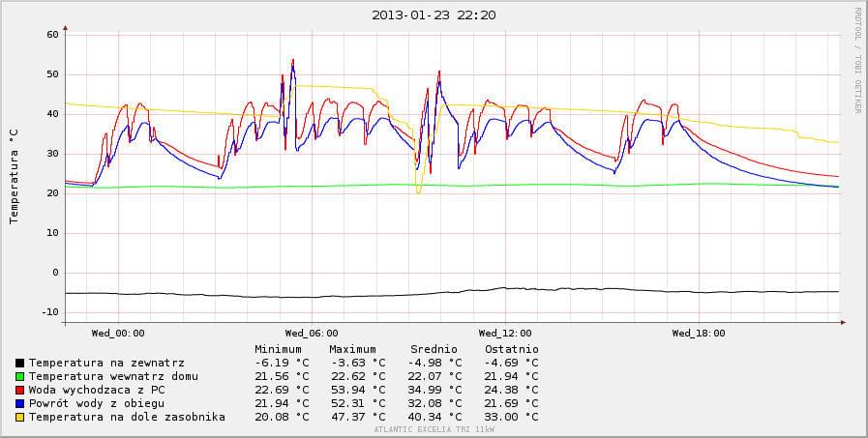The width and height of the screenshot is (868, 438).
Task: Click the Minimum column header
Action: [x=278, y=349]
